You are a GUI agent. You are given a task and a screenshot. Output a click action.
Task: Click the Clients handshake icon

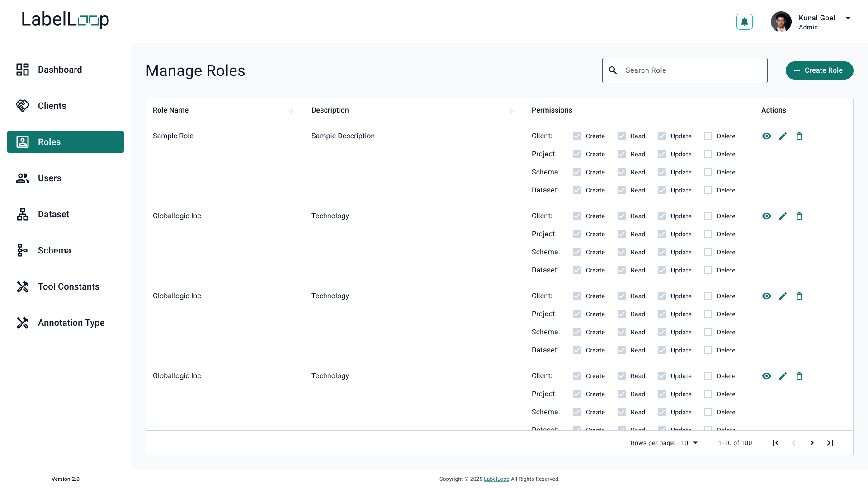click(x=23, y=106)
